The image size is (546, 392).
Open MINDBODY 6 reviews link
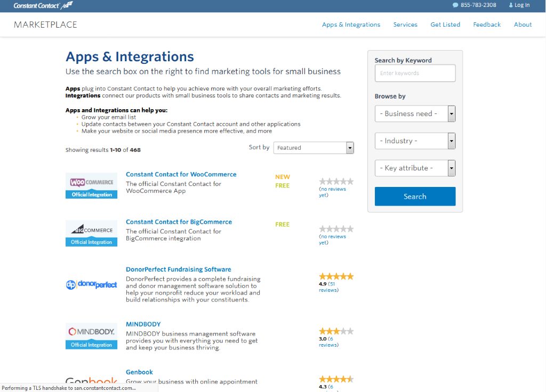tap(328, 342)
